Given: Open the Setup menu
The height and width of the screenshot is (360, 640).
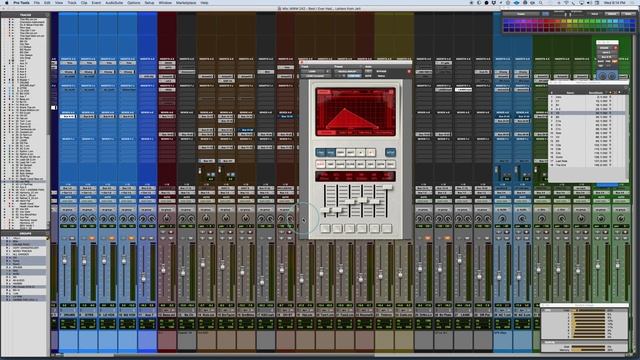Looking at the screenshot, I should [149, 2].
